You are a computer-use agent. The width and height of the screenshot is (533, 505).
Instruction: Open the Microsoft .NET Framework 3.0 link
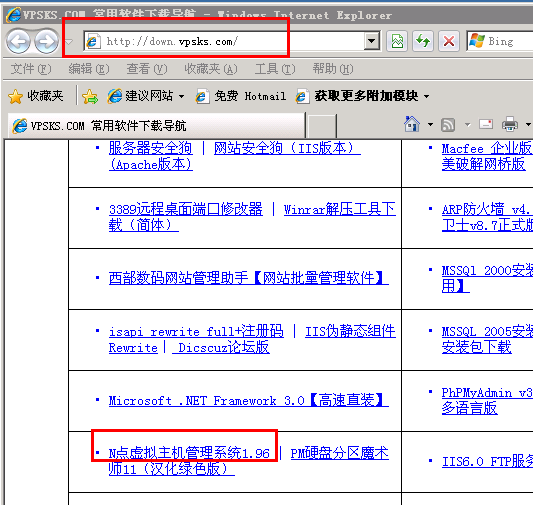coord(248,400)
